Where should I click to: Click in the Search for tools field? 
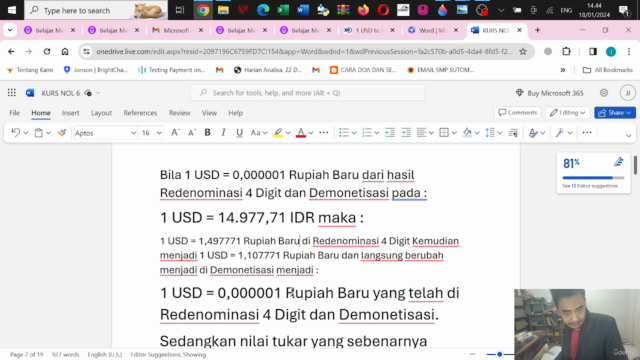pyautogui.click(x=307, y=93)
